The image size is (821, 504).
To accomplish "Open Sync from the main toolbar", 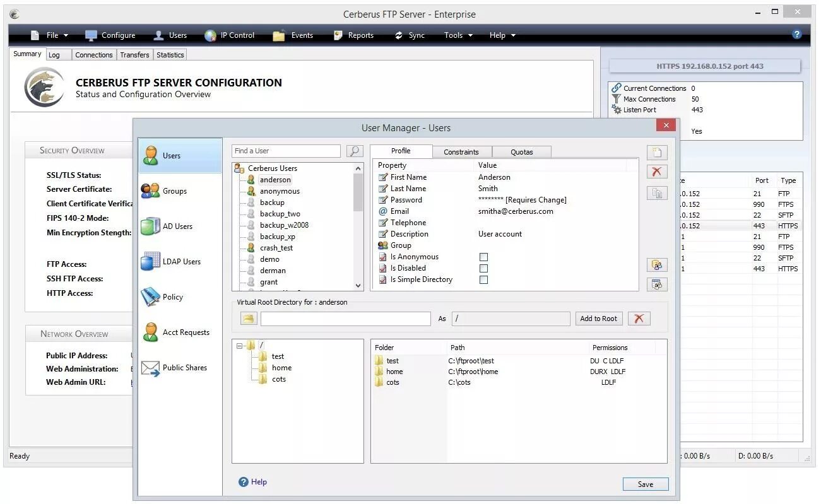I will (409, 35).
